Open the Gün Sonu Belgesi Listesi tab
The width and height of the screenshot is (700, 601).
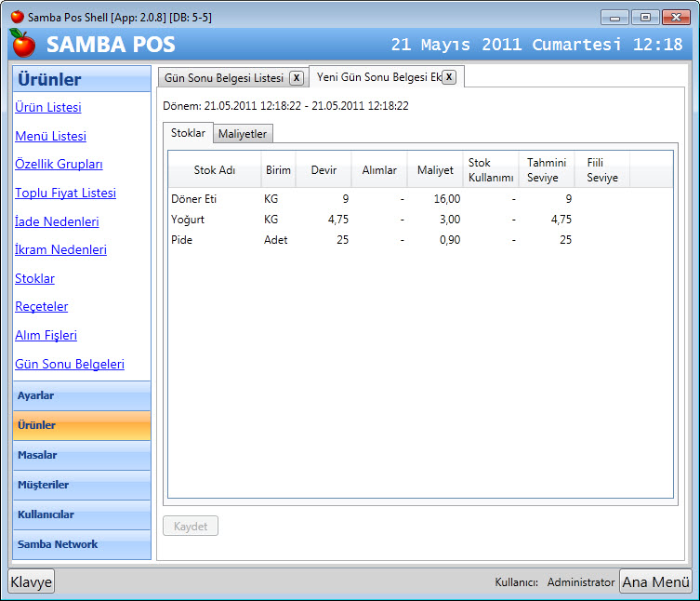point(223,78)
